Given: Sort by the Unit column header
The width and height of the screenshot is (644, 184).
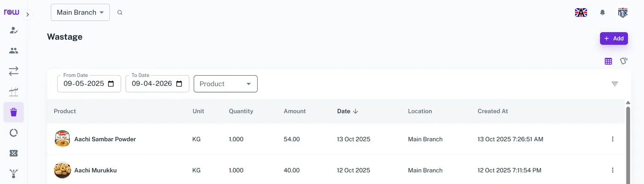Looking at the screenshot, I should tap(198, 111).
